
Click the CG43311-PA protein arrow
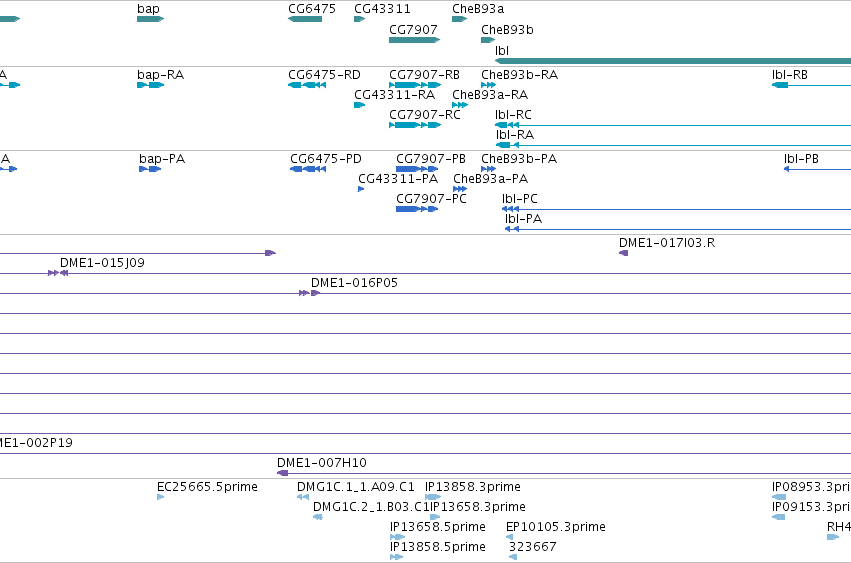(x=361, y=189)
